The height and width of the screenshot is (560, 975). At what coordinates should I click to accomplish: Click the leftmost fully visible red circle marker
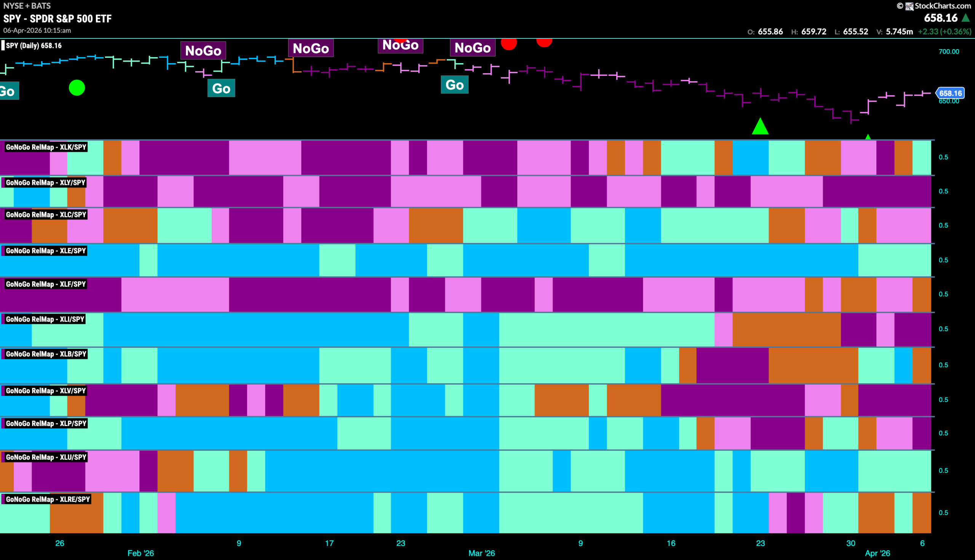(509, 44)
